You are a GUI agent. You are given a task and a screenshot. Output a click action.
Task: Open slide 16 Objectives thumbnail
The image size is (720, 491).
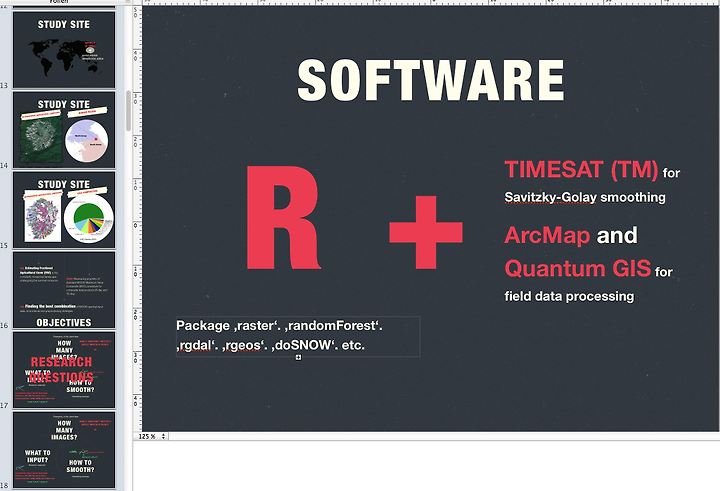(x=64, y=290)
